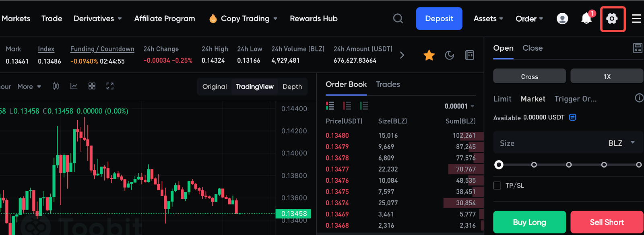644x235 pixels.
Task: Open the 0.00001 price precision dropdown
Action: [x=459, y=106]
